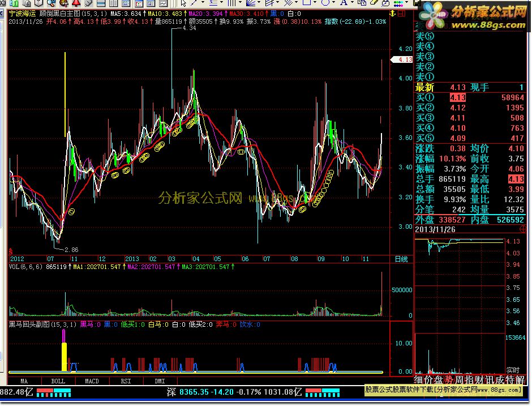Select the 盘 tab in the right panel

439,379
